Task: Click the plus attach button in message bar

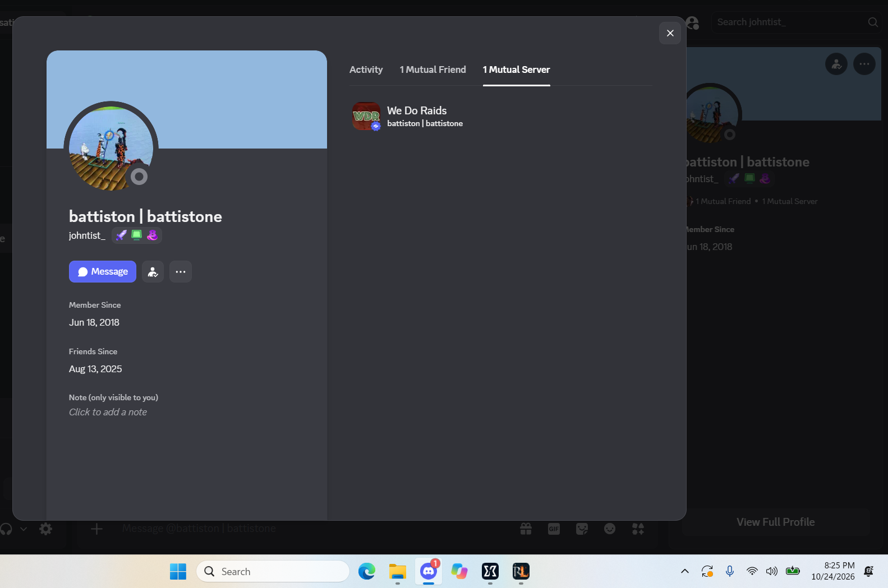Action: (x=96, y=529)
